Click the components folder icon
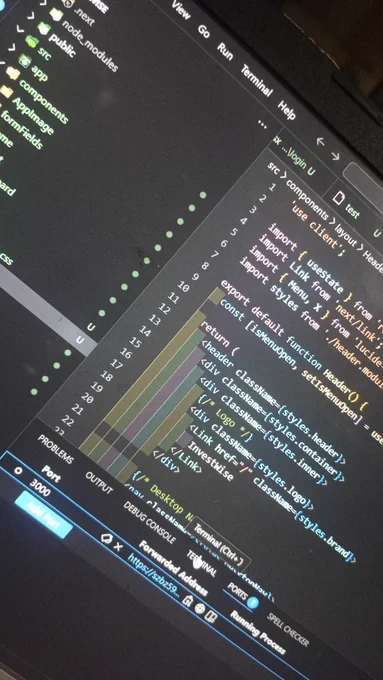This screenshot has height=680, width=383. click(x=13, y=74)
